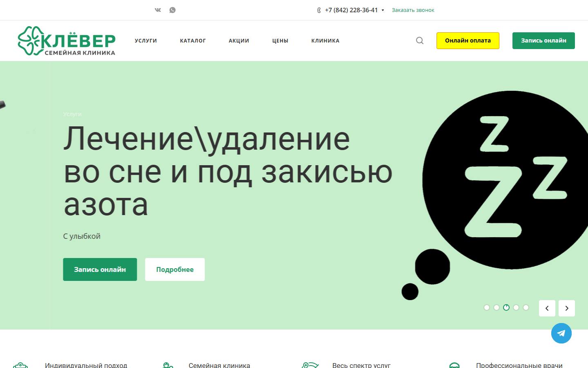Open the Клиника menu
Screen dimensions: 588x368
325,40
